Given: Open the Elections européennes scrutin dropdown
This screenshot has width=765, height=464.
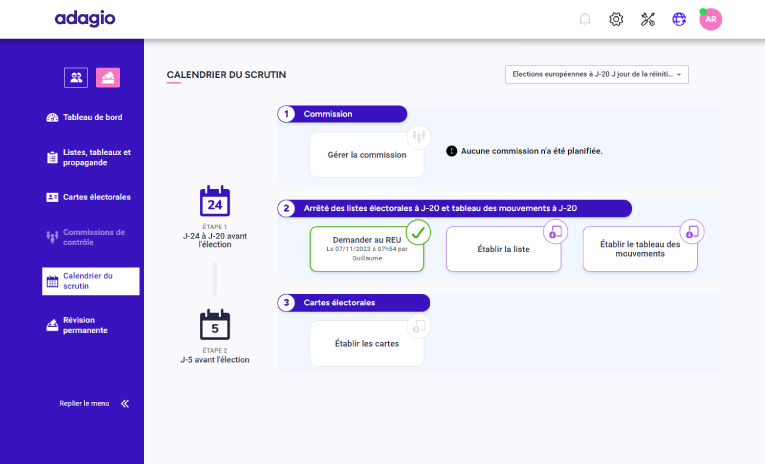Looking at the screenshot, I should [597, 75].
